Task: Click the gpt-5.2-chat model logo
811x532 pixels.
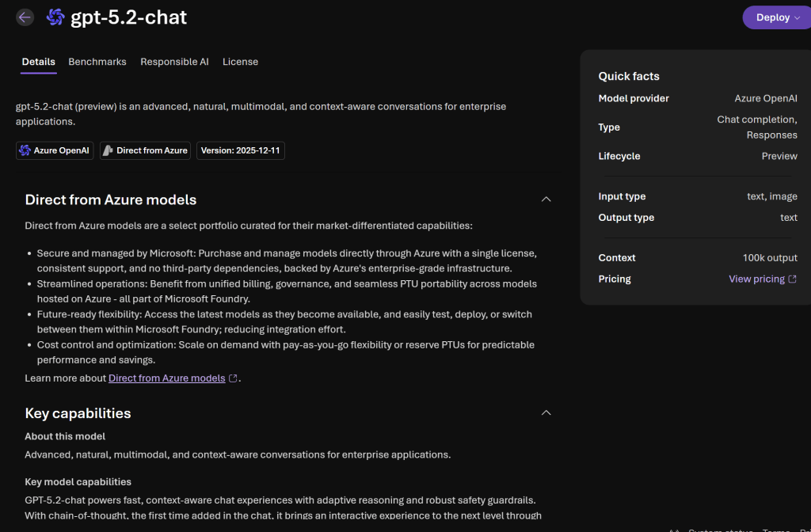Action: [55, 17]
